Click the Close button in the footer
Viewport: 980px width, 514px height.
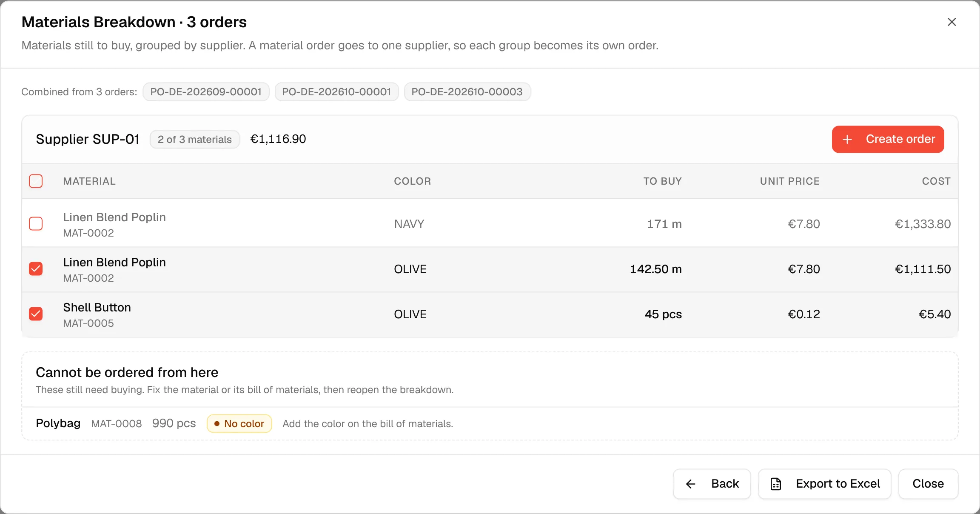(928, 484)
